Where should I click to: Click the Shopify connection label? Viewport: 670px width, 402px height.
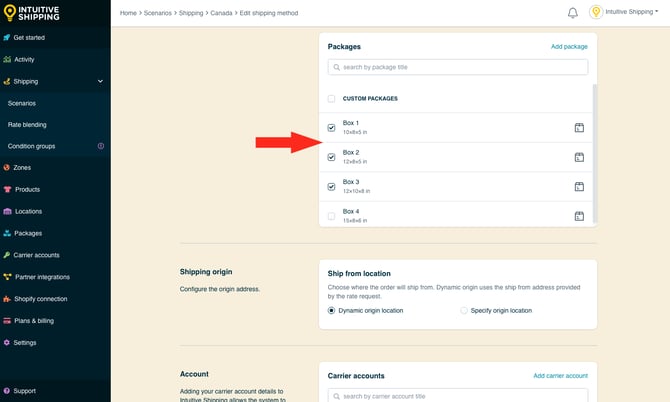pyautogui.click(x=41, y=299)
